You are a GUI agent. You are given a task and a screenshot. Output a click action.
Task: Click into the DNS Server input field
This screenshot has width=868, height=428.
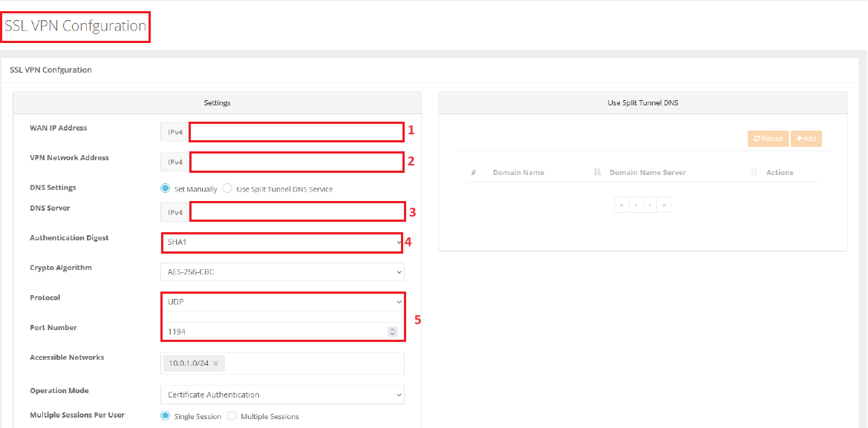click(x=297, y=212)
